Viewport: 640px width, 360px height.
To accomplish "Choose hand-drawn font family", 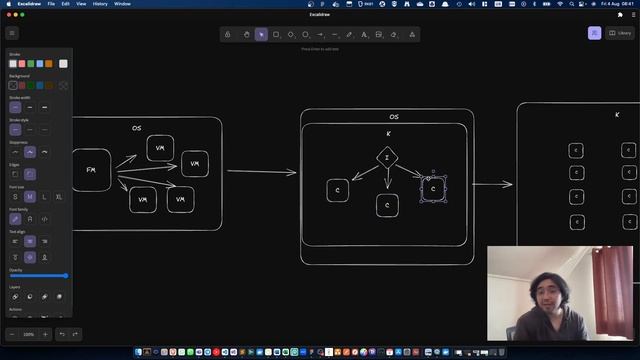I will pos(15,219).
